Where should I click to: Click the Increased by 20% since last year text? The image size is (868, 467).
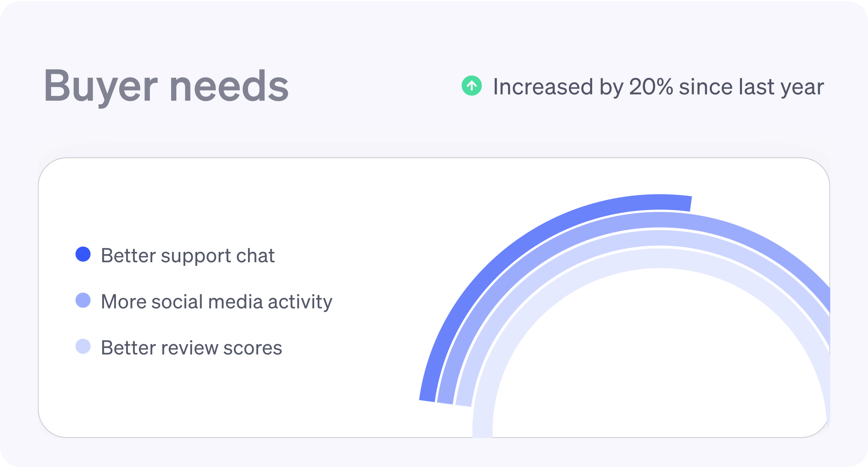[658, 87]
